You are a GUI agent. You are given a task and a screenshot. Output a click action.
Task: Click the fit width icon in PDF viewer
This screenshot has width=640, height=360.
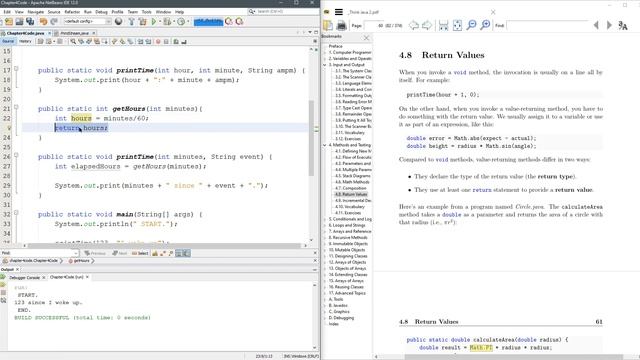pos(443,25)
